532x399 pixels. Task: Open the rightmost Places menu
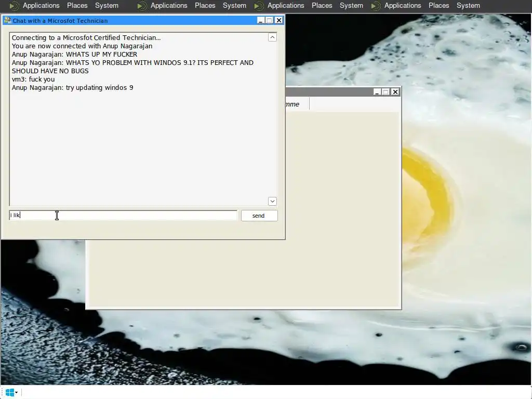(438, 5)
